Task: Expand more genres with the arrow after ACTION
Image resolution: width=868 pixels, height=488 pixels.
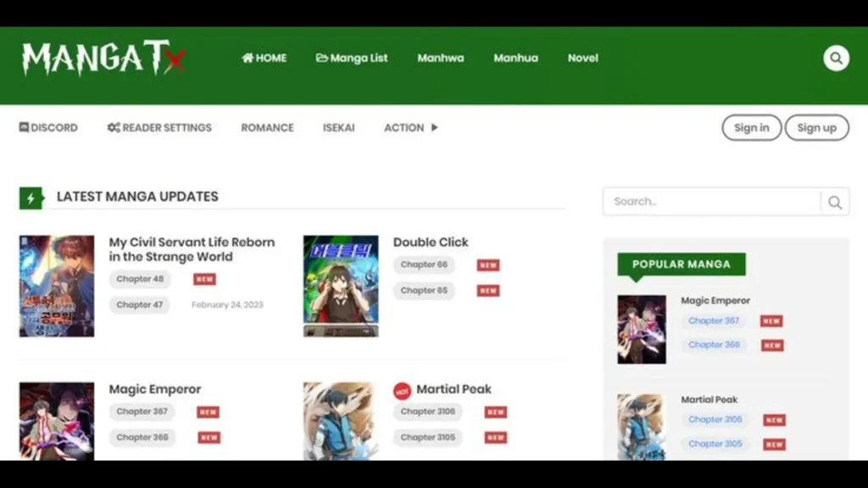Action: pos(435,128)
